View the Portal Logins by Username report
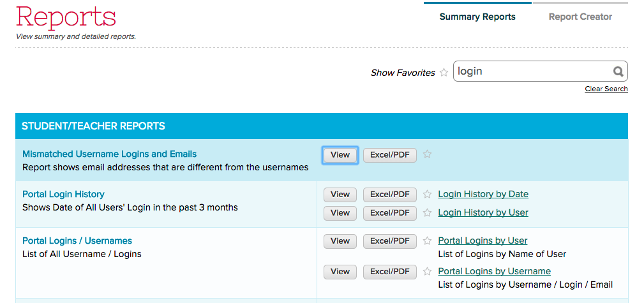The image size is (644, 303). [340, 272]
